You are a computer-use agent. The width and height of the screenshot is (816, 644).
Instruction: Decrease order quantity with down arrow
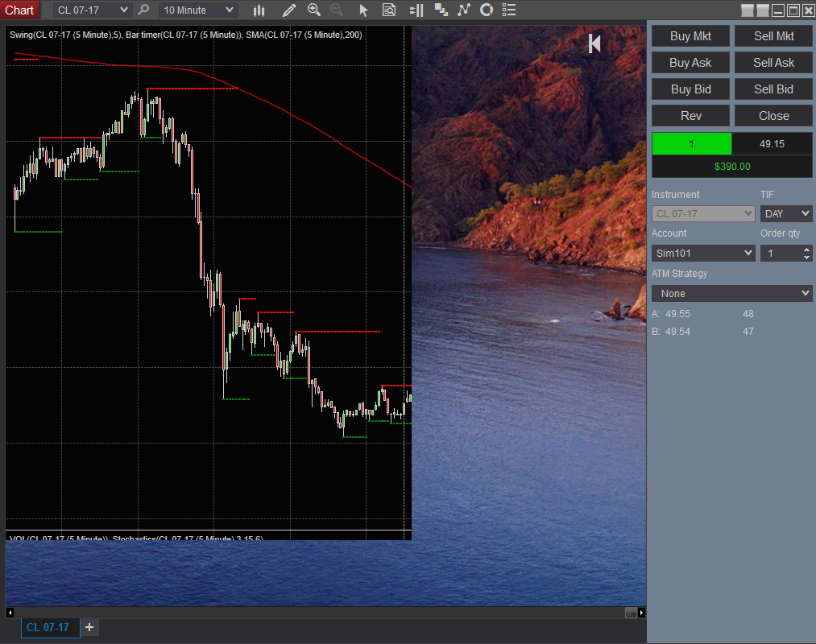coord(806,257)
